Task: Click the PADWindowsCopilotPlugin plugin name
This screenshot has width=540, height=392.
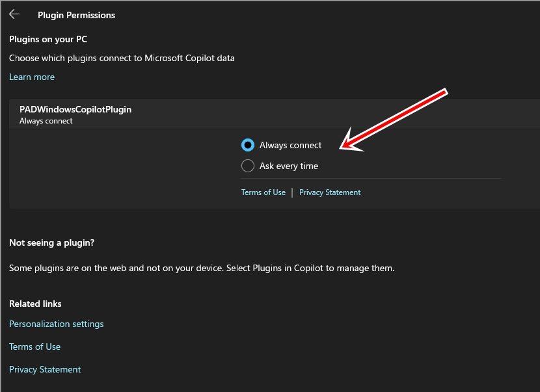Action: click(75, 109)
